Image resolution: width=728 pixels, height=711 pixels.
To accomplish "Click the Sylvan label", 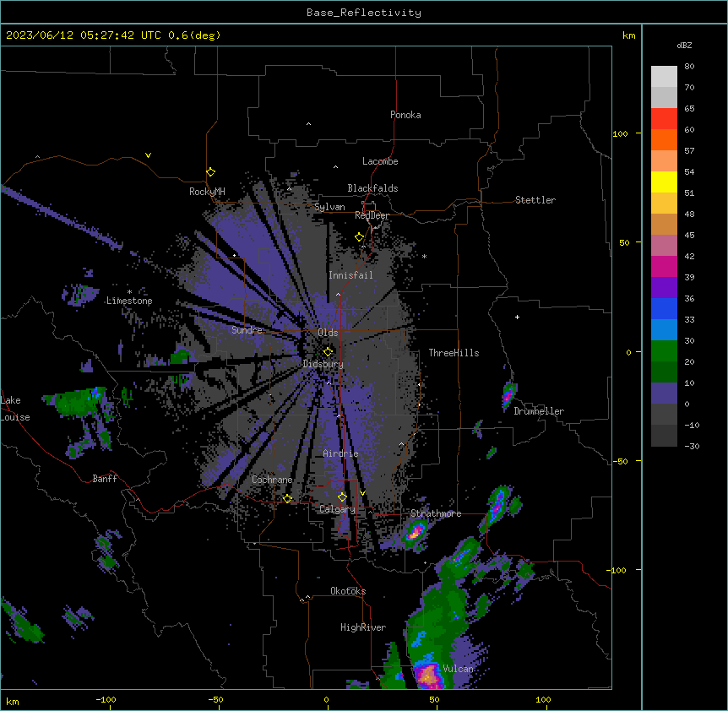I will pos(329,207).
